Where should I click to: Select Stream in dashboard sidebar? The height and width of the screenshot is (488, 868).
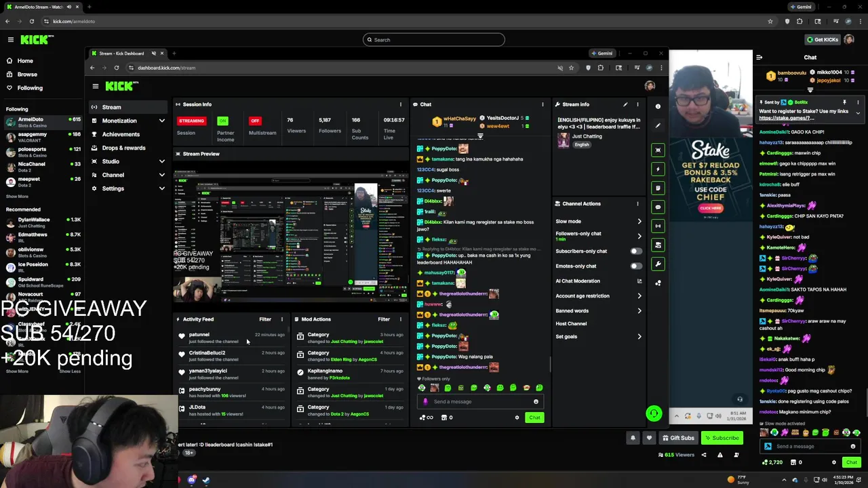coord(129,107)
